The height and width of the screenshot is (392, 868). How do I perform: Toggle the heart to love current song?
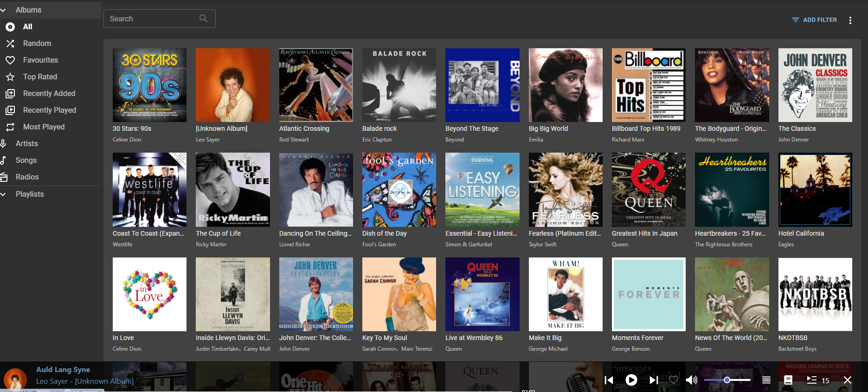tap(674, 380)
